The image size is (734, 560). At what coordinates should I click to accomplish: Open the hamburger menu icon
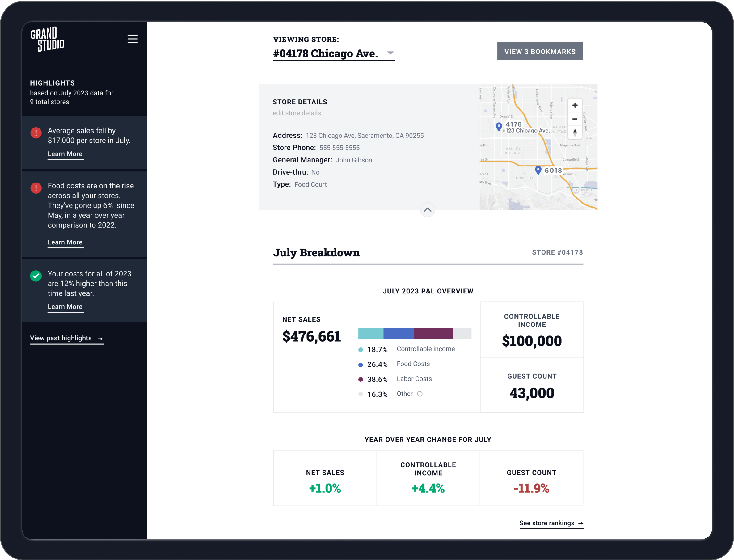pyautogui.click(x=132, y=39)
